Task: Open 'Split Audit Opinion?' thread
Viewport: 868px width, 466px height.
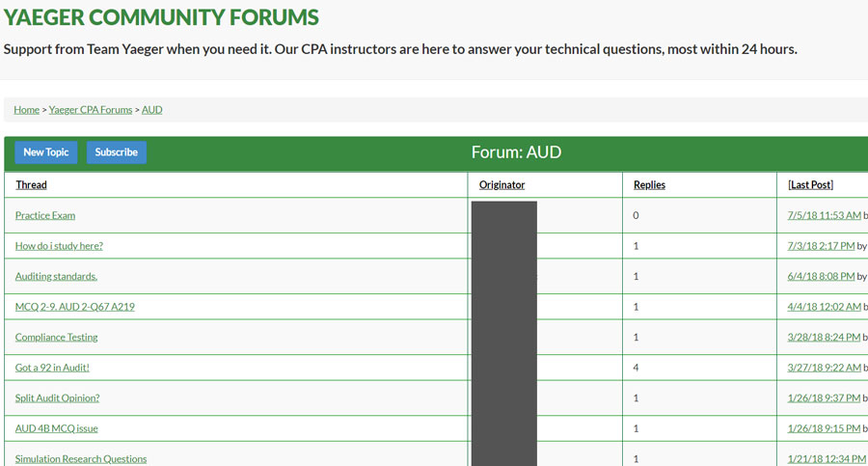Action: coord(57,397)
